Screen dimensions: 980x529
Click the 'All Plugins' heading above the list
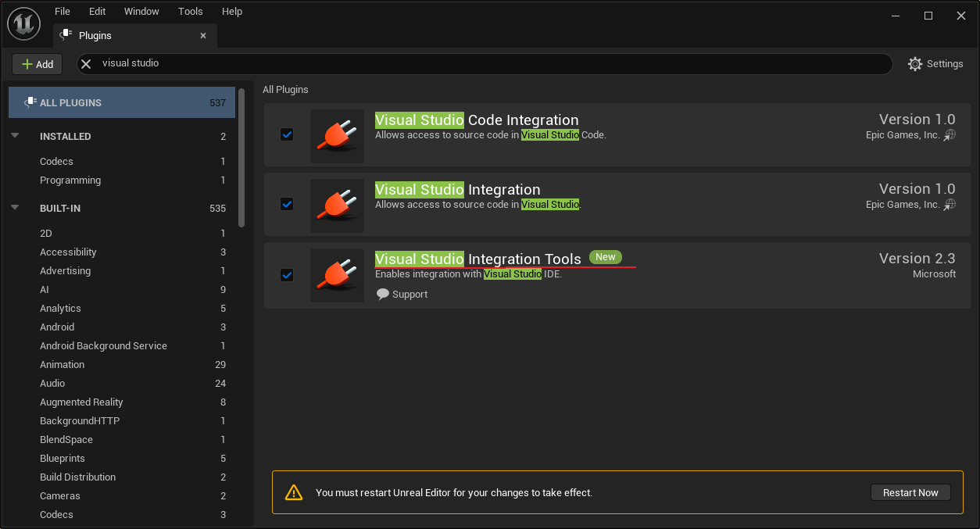click(285, 89)
